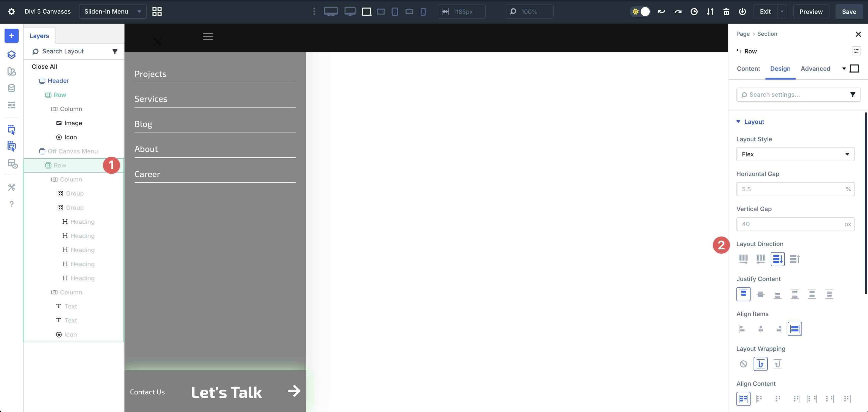Undo the last change
This screenshot has width=868, height=412.
coord(661,11)
